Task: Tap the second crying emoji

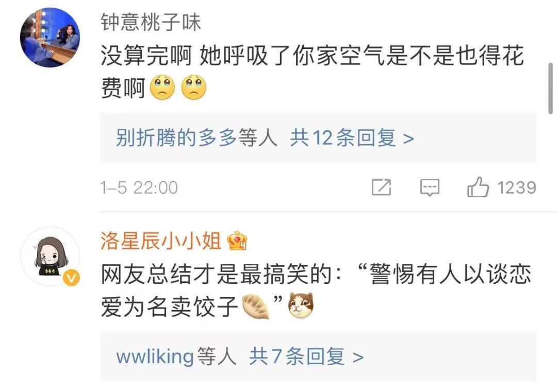Action: [x=193, y=87]
